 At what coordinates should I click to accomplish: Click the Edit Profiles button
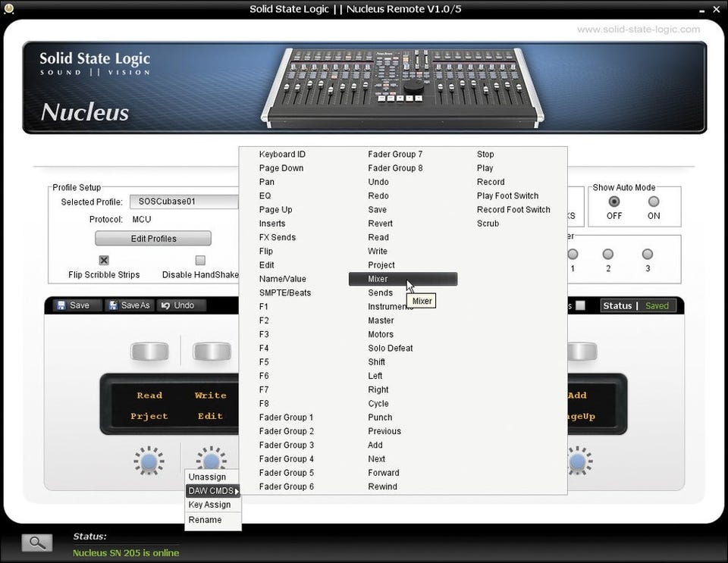153,239
